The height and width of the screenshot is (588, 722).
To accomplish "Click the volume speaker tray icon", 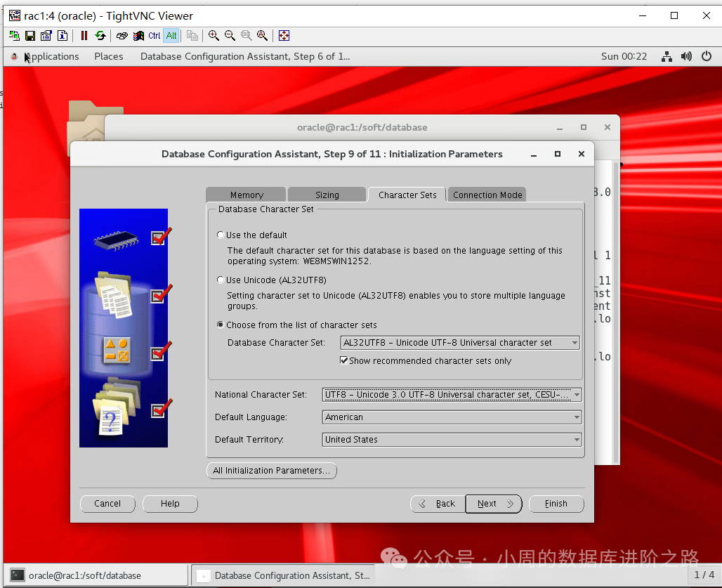I will tap(687, 56).
